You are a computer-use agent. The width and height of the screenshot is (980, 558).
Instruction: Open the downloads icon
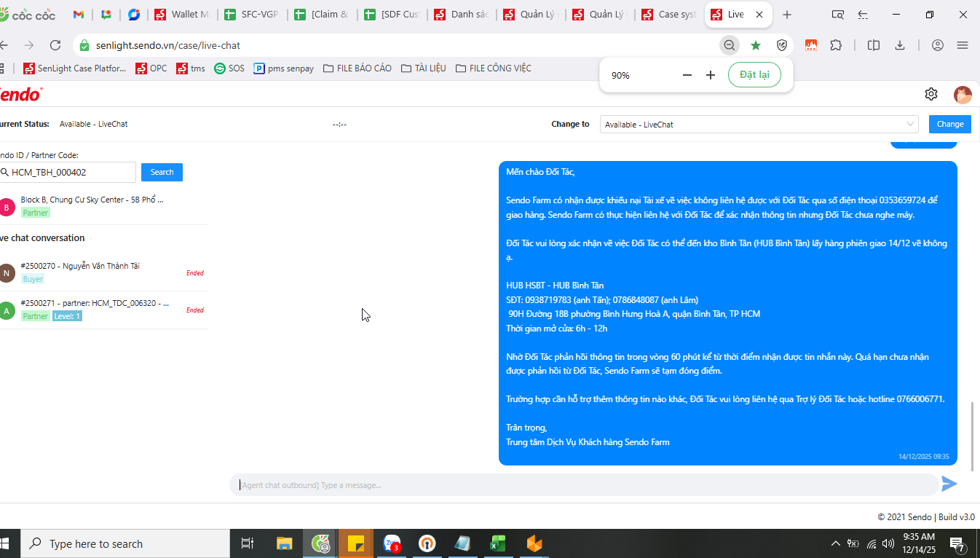pos(900,45)
